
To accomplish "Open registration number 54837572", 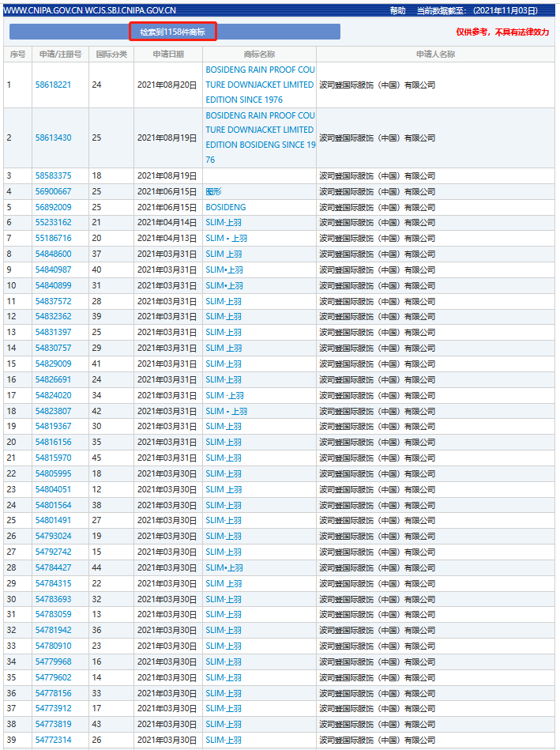I will pos(53,301).
